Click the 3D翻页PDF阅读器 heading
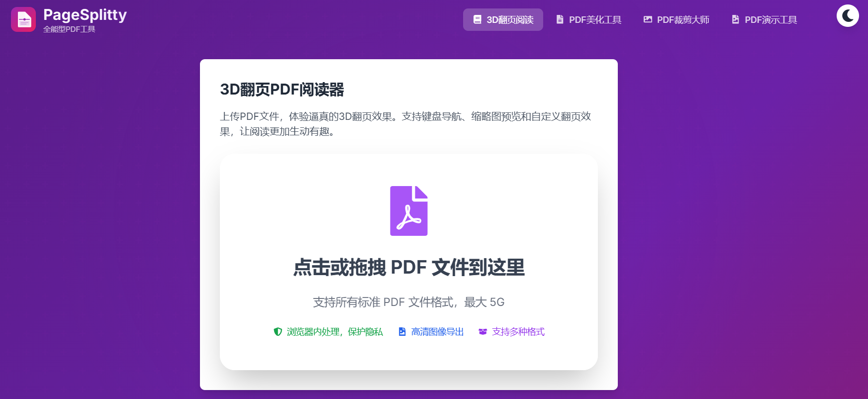This screenshot has height=399, width=868. [x=282, y=90]
